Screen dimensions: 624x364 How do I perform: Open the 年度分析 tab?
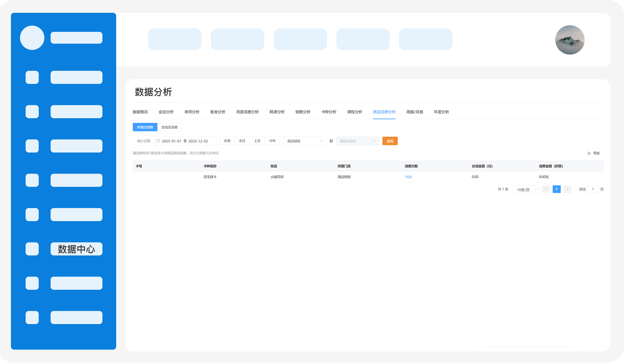coord(441,112)
